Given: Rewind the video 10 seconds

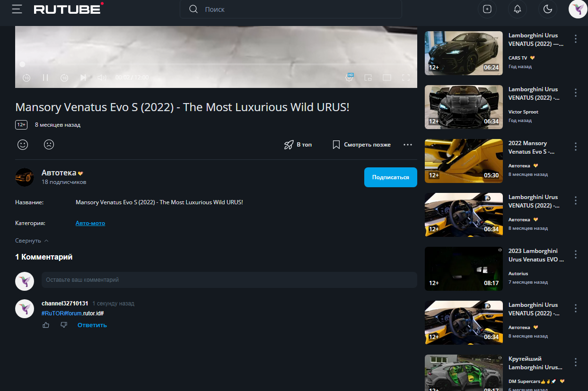Looking at the screenshot, I should pyautogui.click(x=26, y=78).
